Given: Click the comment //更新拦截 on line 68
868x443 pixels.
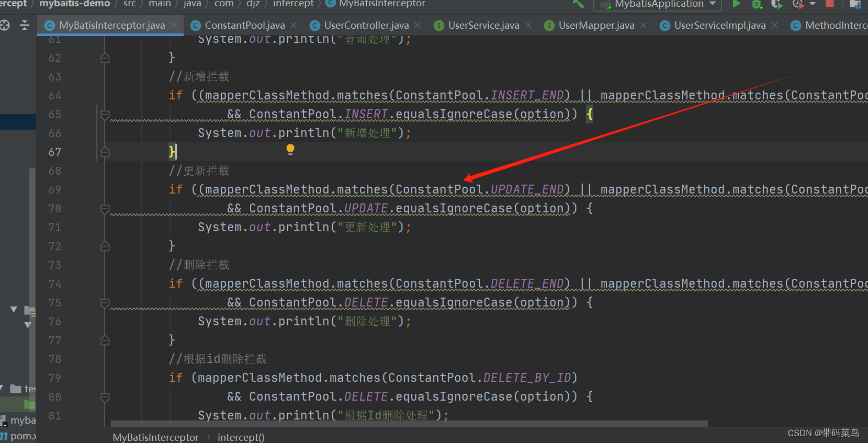Looking at the screenshot, I should 199,171.
